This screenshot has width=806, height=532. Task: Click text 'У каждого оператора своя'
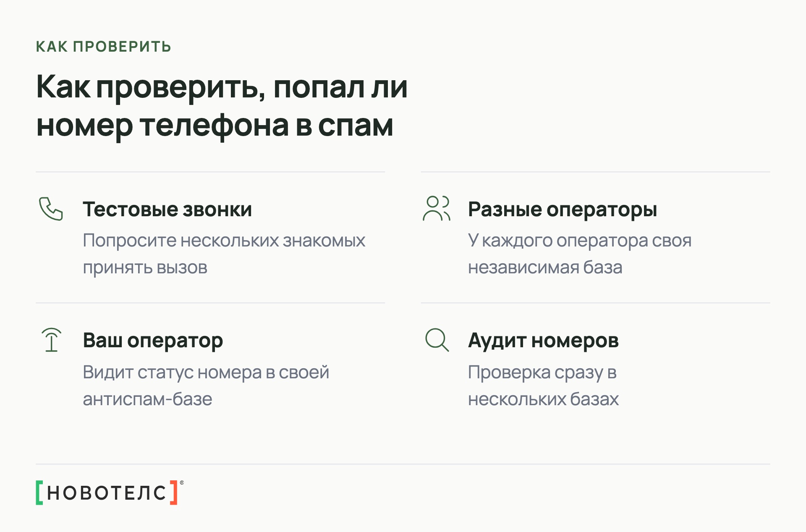pyautogui.click(x=580, y=241)
